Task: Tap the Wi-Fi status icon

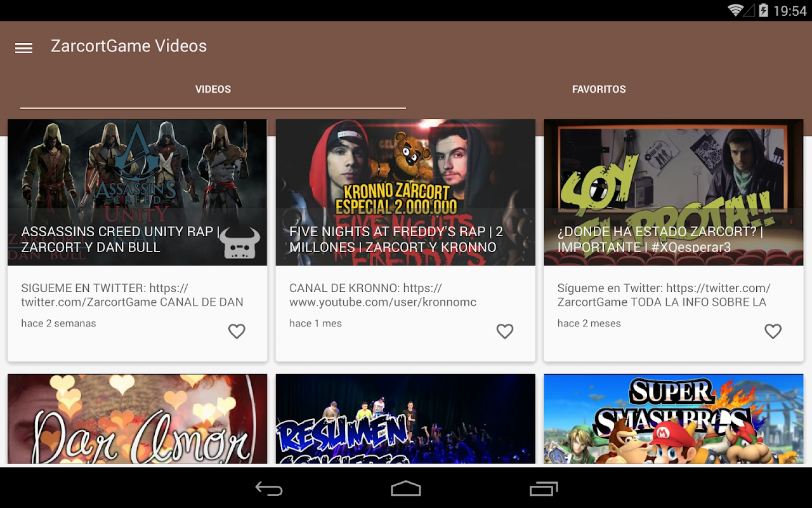Action: click(735, 10)
